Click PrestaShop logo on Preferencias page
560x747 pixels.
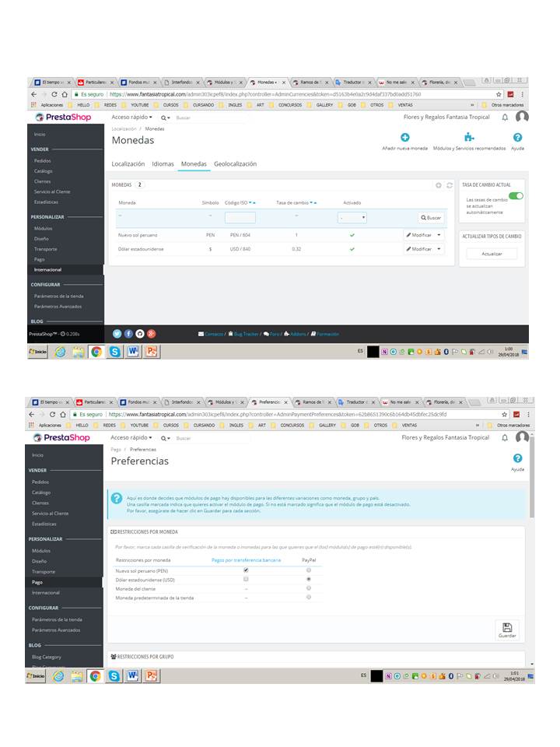(x=61, y=437)
